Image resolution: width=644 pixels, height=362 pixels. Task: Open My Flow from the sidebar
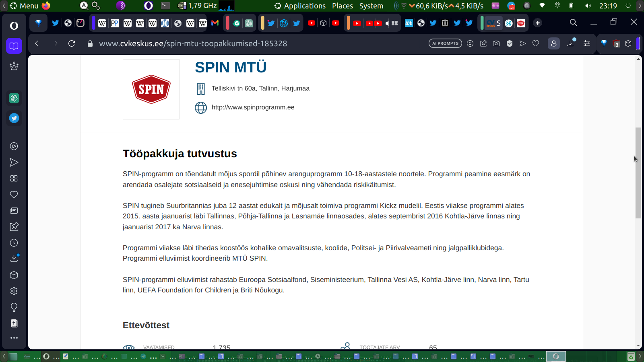(14, 162)
